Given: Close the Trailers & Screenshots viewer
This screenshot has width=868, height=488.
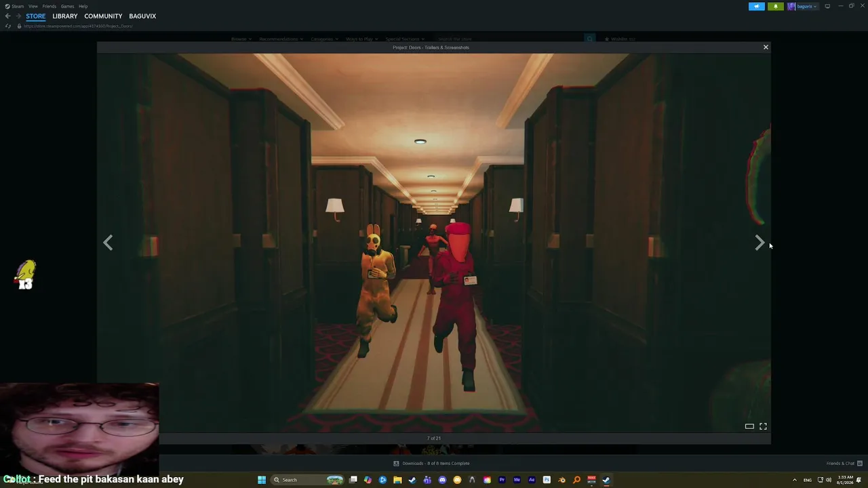Looking at the screenshot, I should click(x=766, y=47).
